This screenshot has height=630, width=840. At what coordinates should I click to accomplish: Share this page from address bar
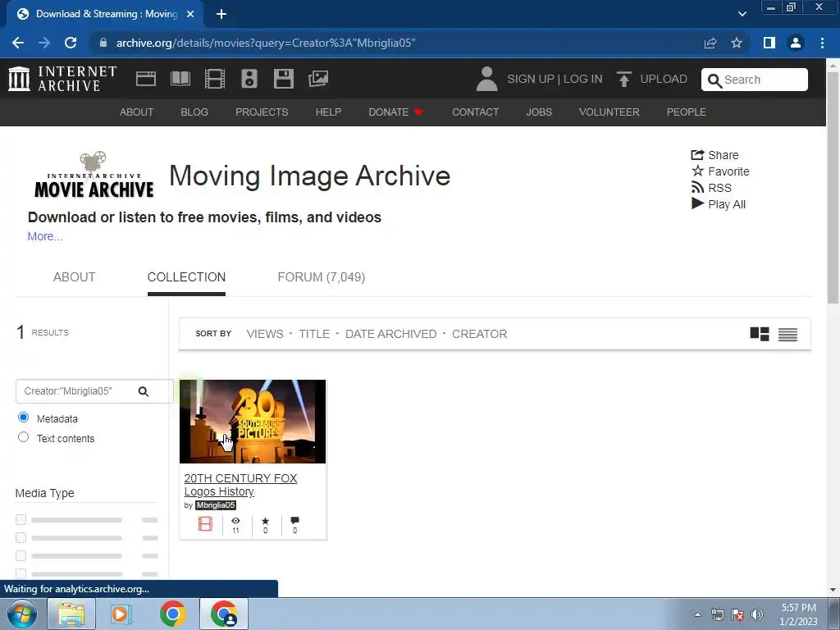pos(710,43)
